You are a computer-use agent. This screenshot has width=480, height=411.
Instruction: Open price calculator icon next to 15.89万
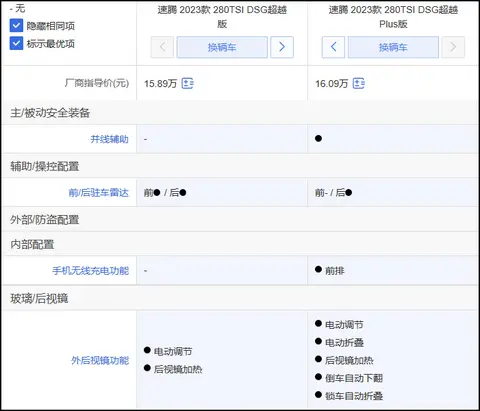coord(187,83)
